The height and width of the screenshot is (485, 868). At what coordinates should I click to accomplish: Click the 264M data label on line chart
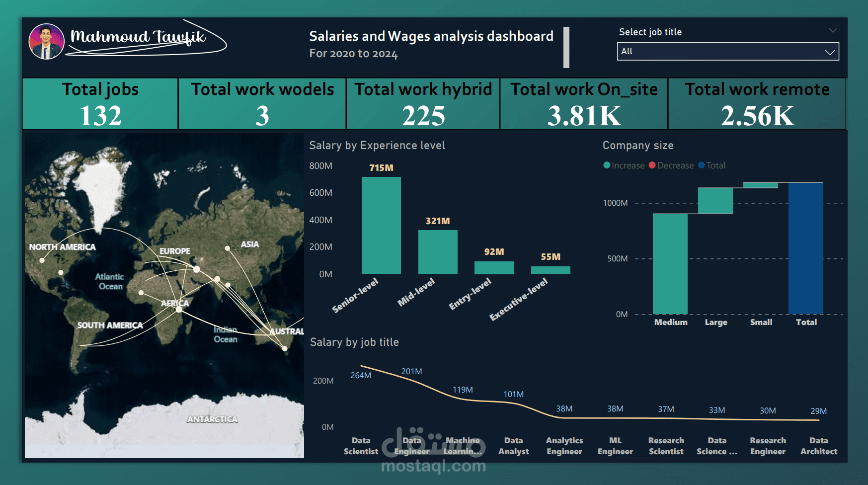coord(361,375)
